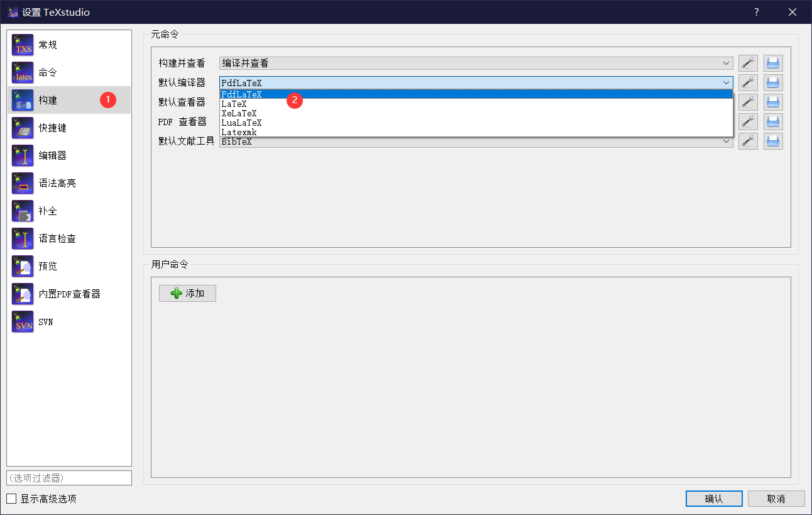Switch to the 补全 settings page
This screenshot has height=515, width=812.
(x=69, y=211)
